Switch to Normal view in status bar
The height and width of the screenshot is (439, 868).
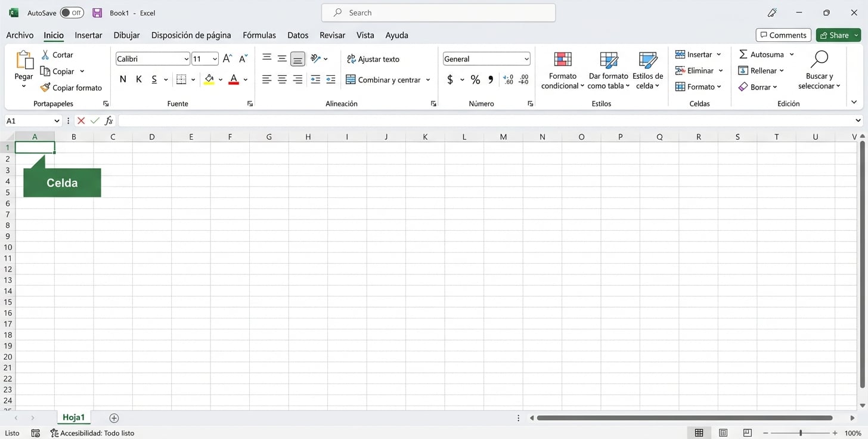click(699, 433)
